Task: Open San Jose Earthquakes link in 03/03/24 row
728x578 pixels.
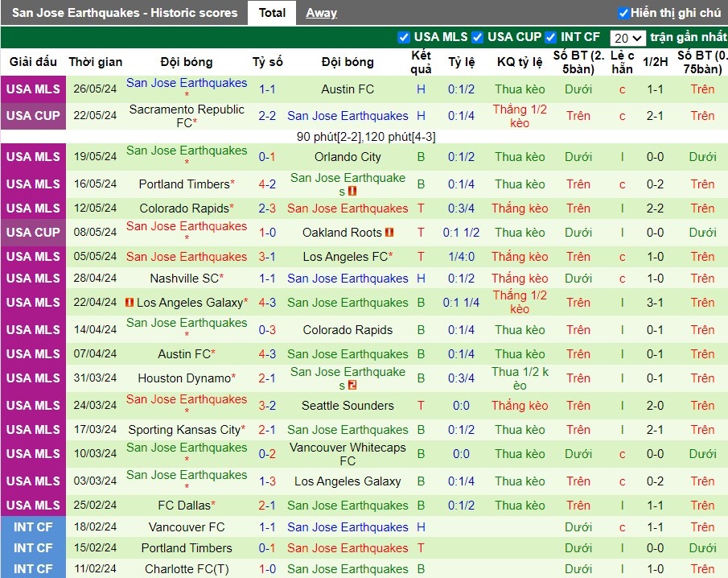Action: click(x=187, y=475)
